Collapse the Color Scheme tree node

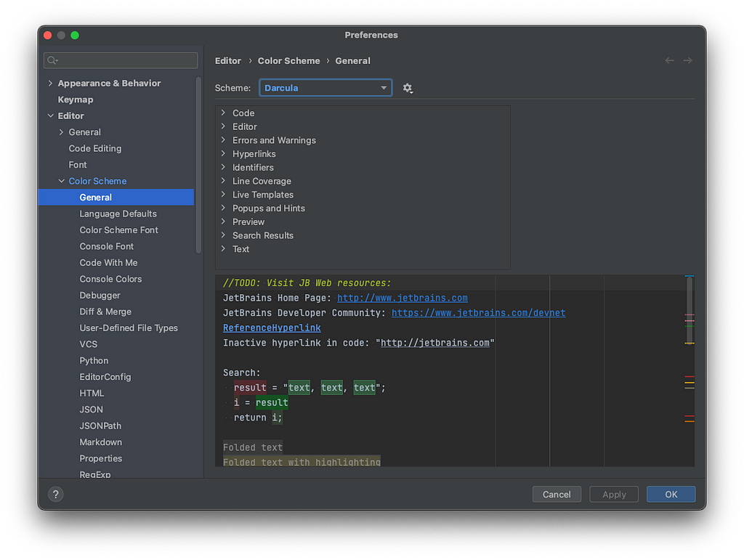[61, 181]
